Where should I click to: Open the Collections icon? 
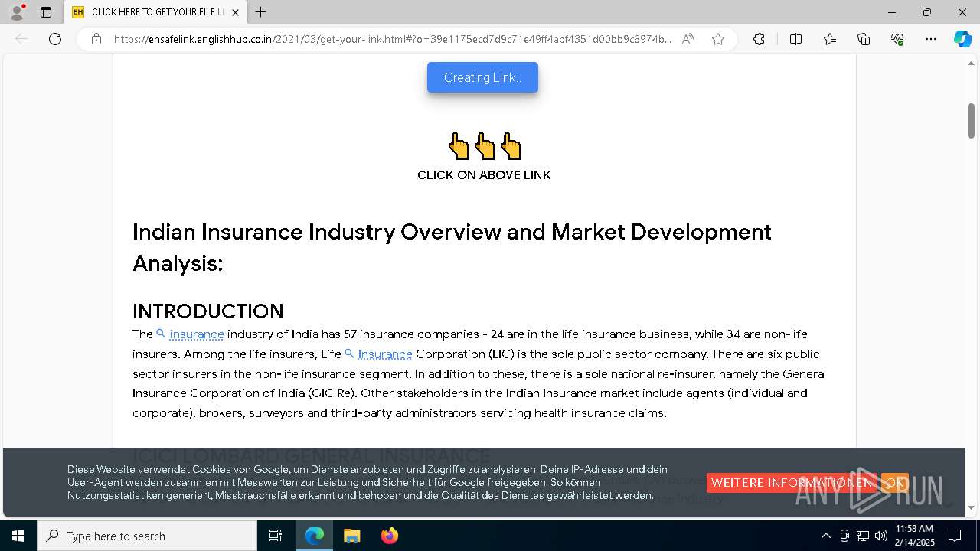[x=864, y=39]
